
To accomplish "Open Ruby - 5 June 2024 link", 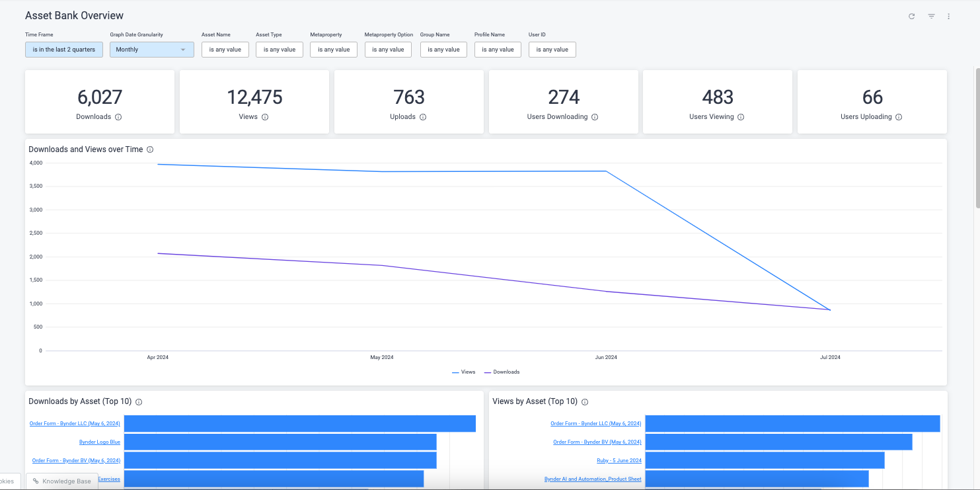I will [619, 460].
